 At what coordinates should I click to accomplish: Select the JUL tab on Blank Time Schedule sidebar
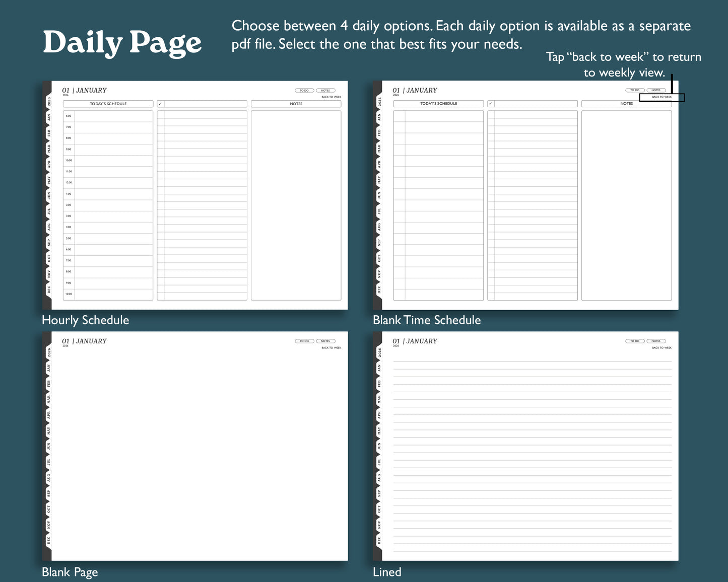point(379,212)
